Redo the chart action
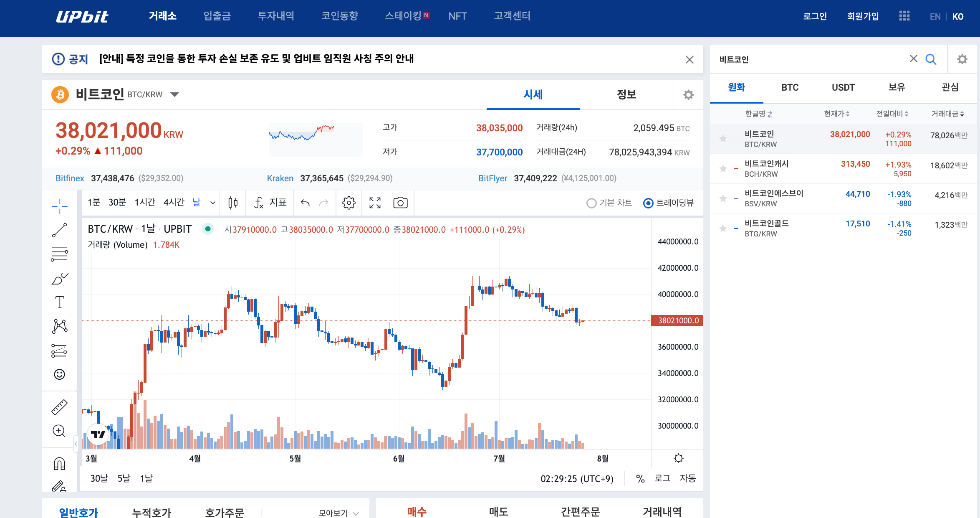The height and width of the screenshot is (518, 980). click(323, 203)
